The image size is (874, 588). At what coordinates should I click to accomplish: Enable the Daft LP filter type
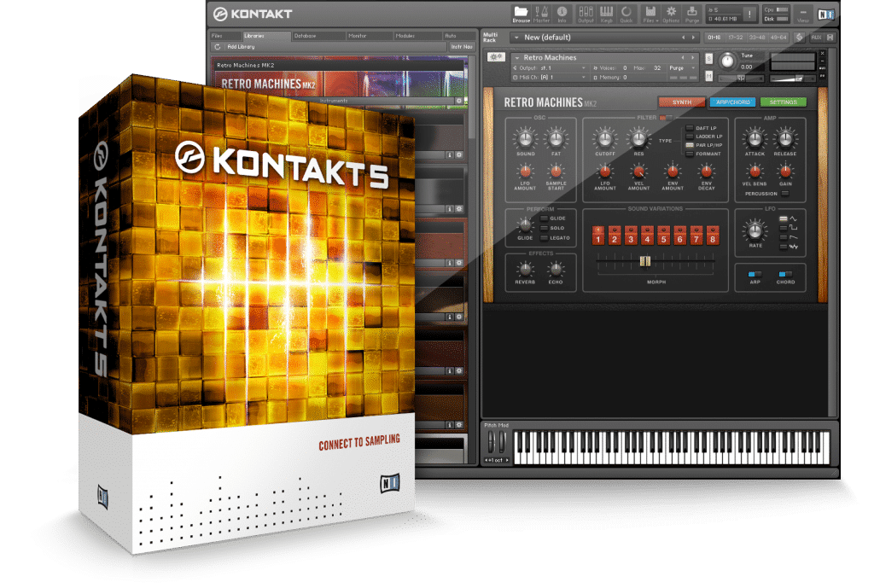click(x=690, y=128)
